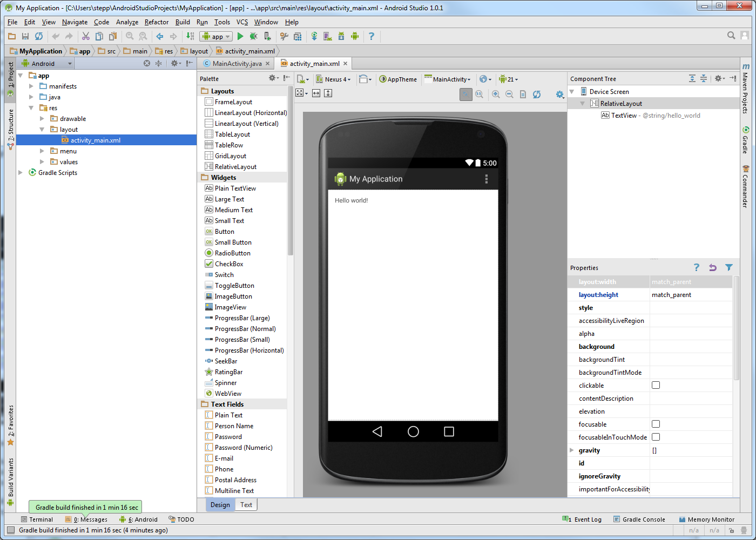Open the Refactor menu
The image size is (756, 540).
click(156, 22)
